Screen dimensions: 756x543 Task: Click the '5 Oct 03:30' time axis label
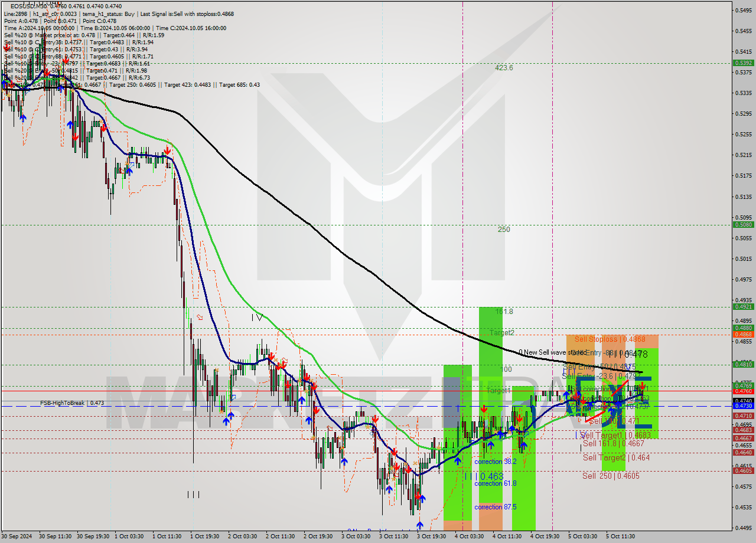click(582, 537)
